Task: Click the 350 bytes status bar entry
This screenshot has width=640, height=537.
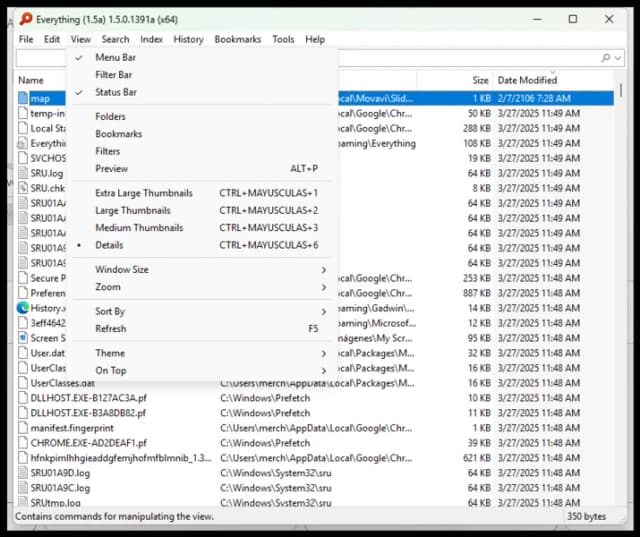Action: tap(586, 517)
